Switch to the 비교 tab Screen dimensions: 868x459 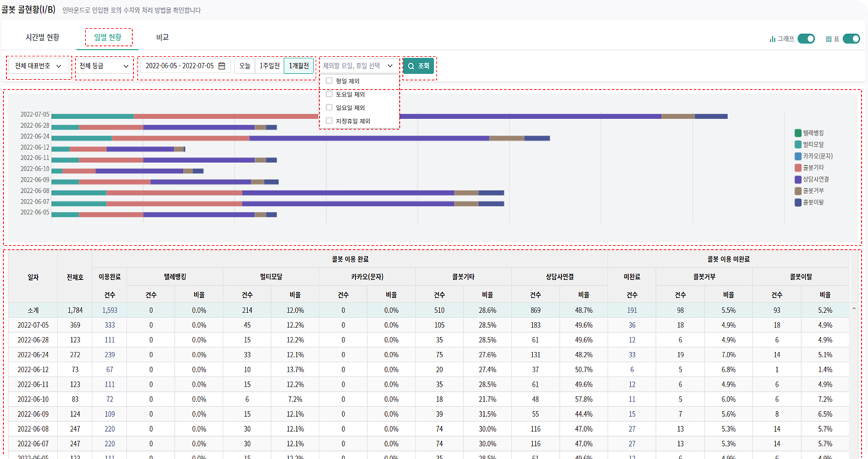coord(162,37)
